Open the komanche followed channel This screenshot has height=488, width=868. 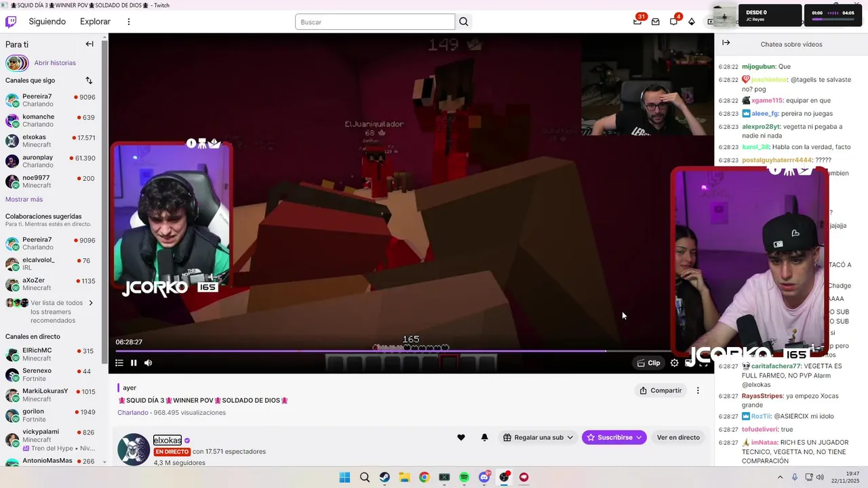click(x=52, y=121)
